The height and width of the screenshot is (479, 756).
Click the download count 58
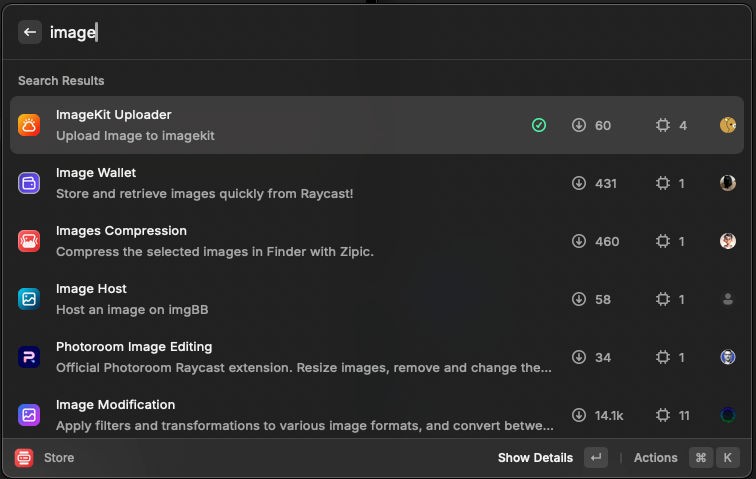coord(603,299)
